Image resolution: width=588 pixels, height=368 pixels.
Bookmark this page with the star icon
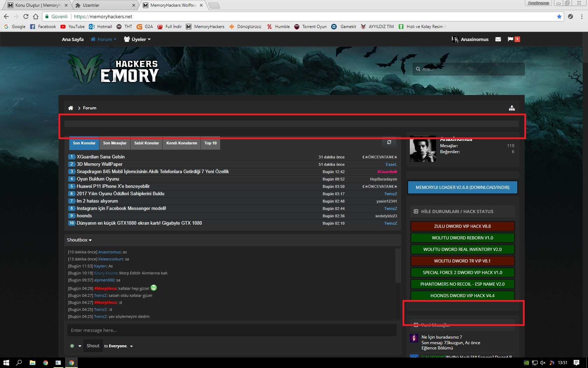(x=559, y=16)
